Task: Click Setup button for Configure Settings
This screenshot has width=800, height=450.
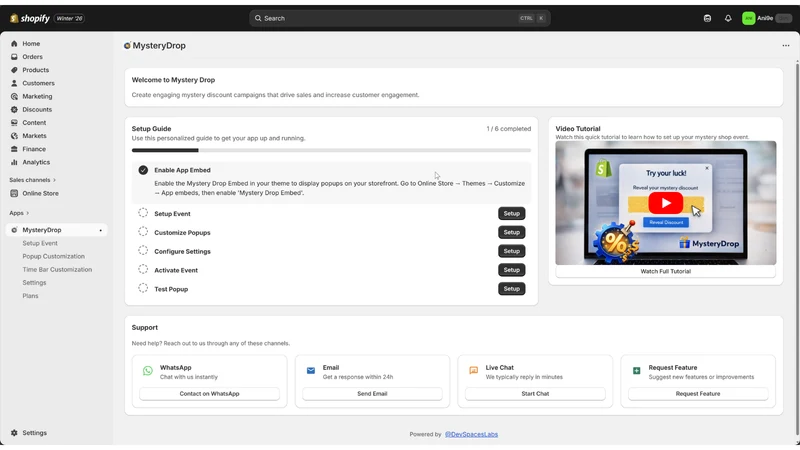Action: [511, 251]
